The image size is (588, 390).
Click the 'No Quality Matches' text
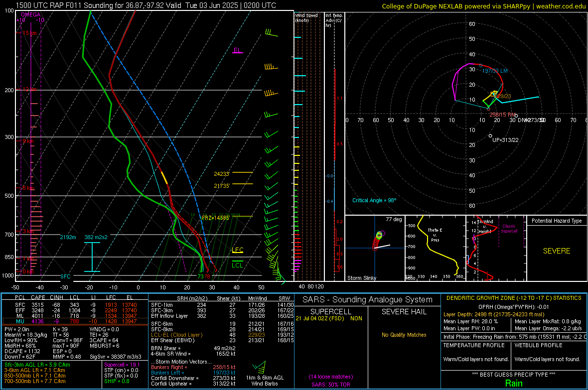pos(404,335)
